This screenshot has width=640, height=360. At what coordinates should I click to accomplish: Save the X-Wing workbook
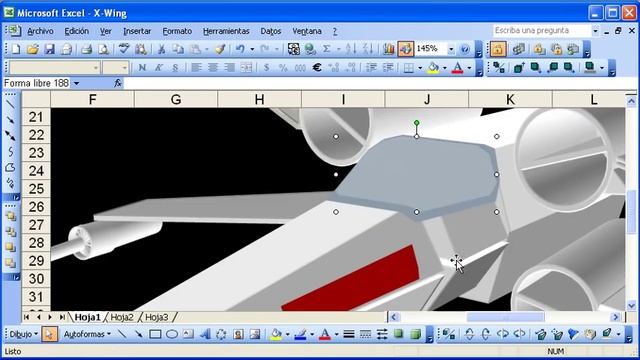pyautogui.click(x=49, y=49)
